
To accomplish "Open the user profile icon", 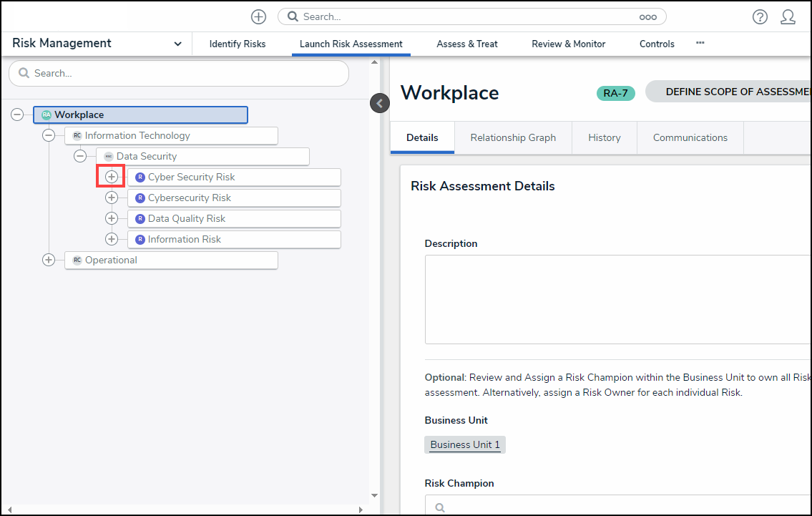I will click(x=788, y=16).
